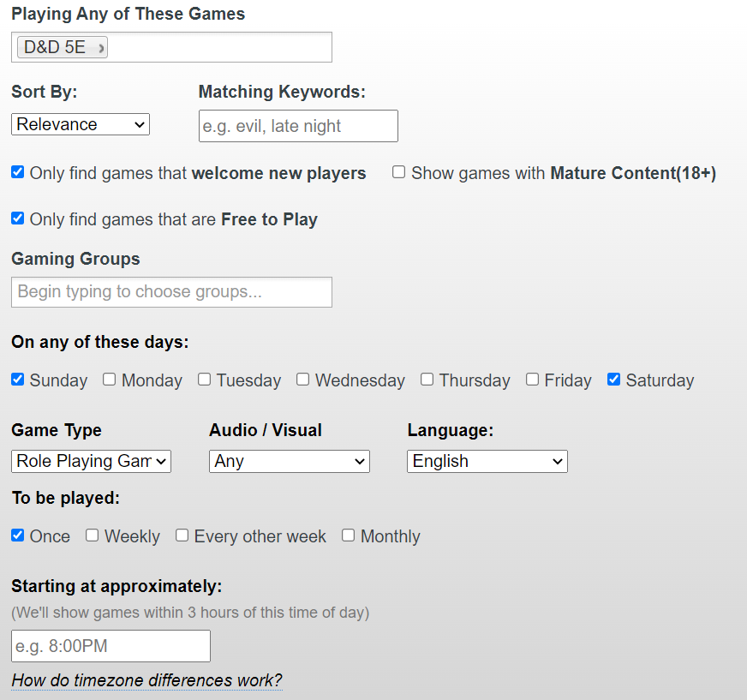This screenshot has width=747, height=700.
Task: Remove the D&D 5E game tag
Action: pyautogui.click(x=101, y=48)
